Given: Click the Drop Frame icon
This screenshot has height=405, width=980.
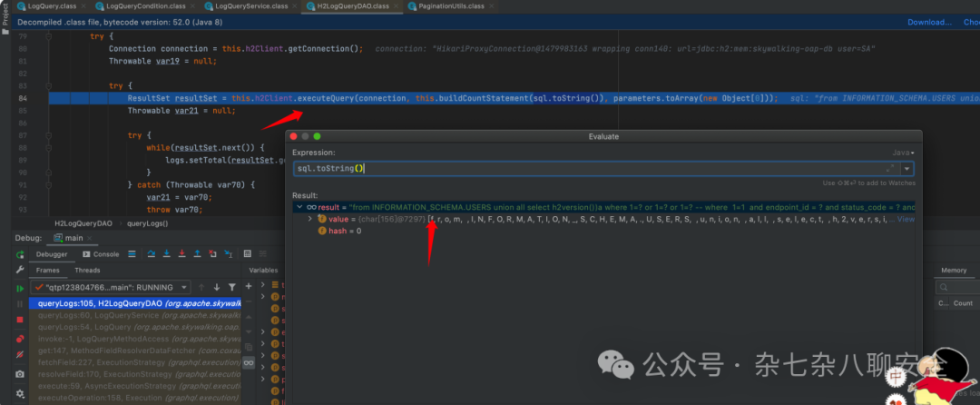Looking at the screenshot, I should (x=212, y=253).
